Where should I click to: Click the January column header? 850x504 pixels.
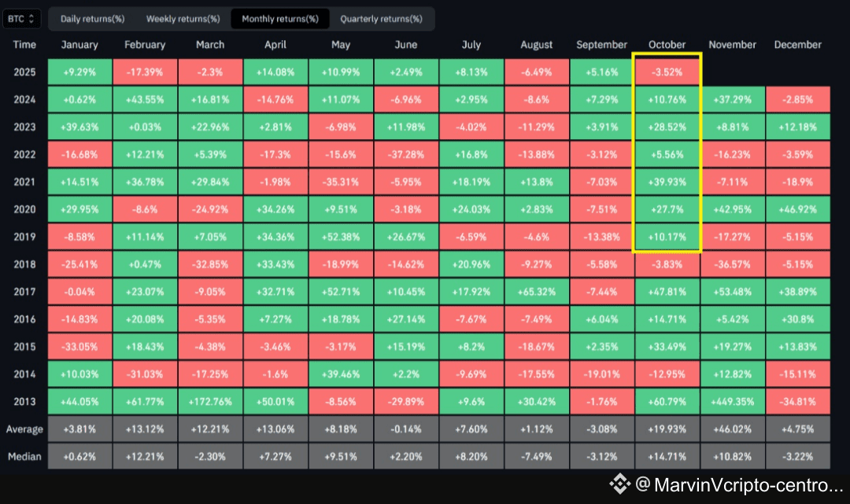79,44
